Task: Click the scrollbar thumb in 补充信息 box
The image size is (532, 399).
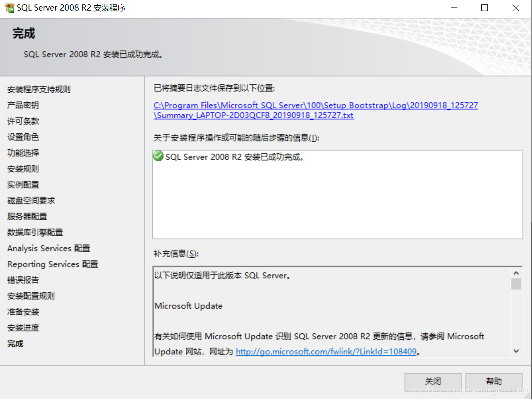Action: pyautogui.click(x=516, y=284)
